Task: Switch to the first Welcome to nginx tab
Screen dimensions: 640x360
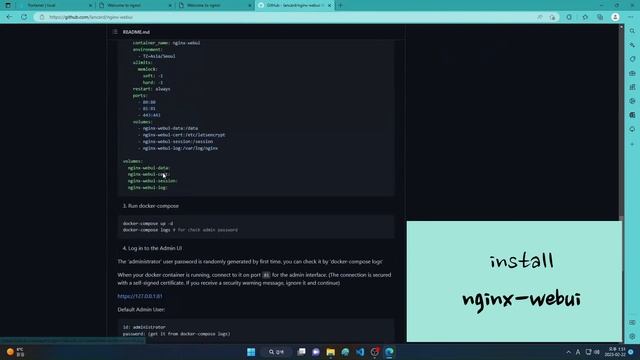Action: (x=135, y=5)
